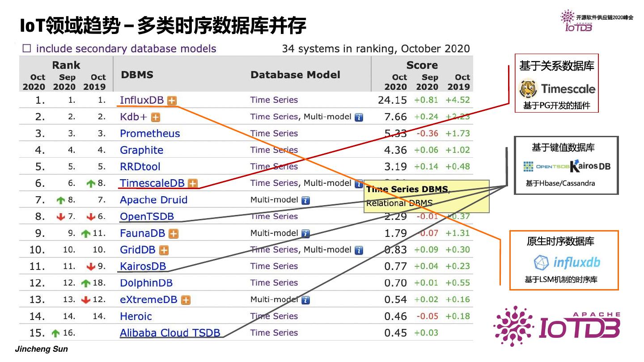Viewport: 644px width, 362px height.
Task: Tick the include secondary database models checkbox
Action: (26, 49)
